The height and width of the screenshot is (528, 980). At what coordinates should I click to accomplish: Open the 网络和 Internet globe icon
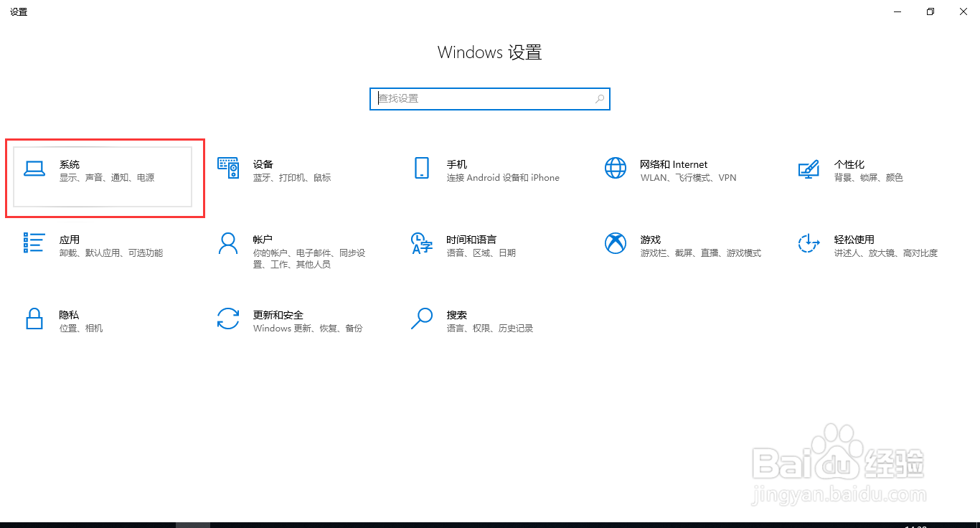616,169
